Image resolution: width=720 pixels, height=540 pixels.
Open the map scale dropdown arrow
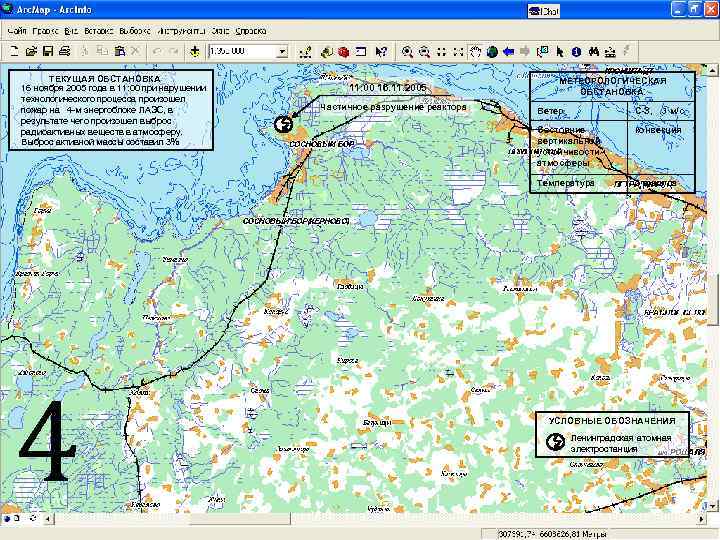(x=282, y=51)
